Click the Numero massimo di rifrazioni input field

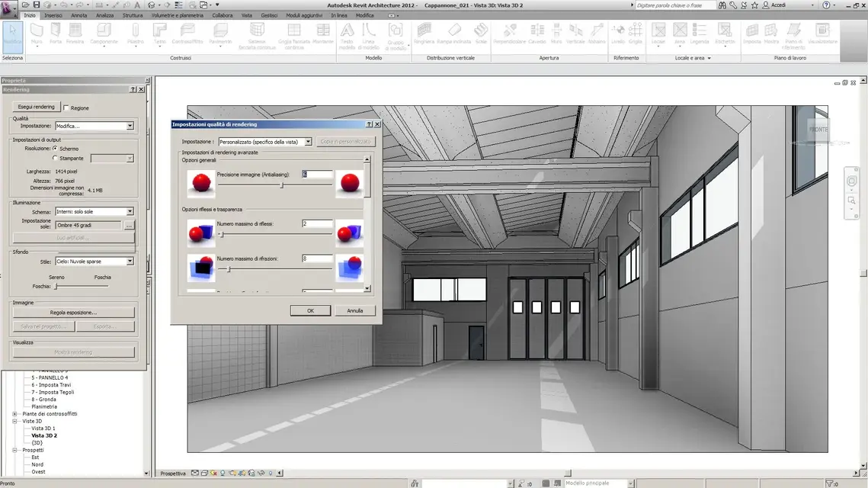click(x=317, y=258)
